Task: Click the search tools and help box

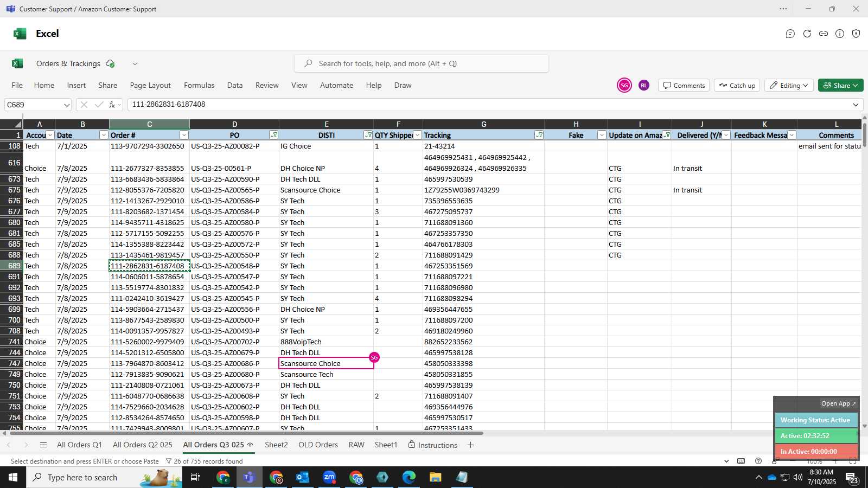Action: [x=422, y=63]
